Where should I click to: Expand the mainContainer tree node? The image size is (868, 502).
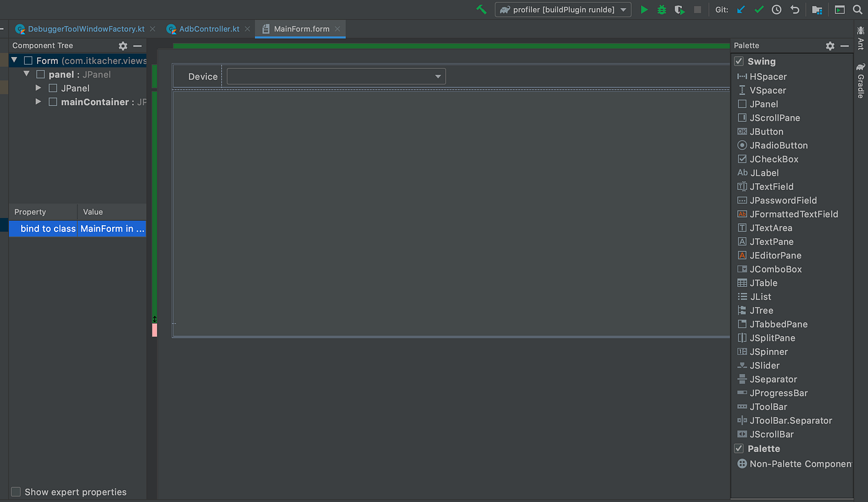(x=37, y=102)
